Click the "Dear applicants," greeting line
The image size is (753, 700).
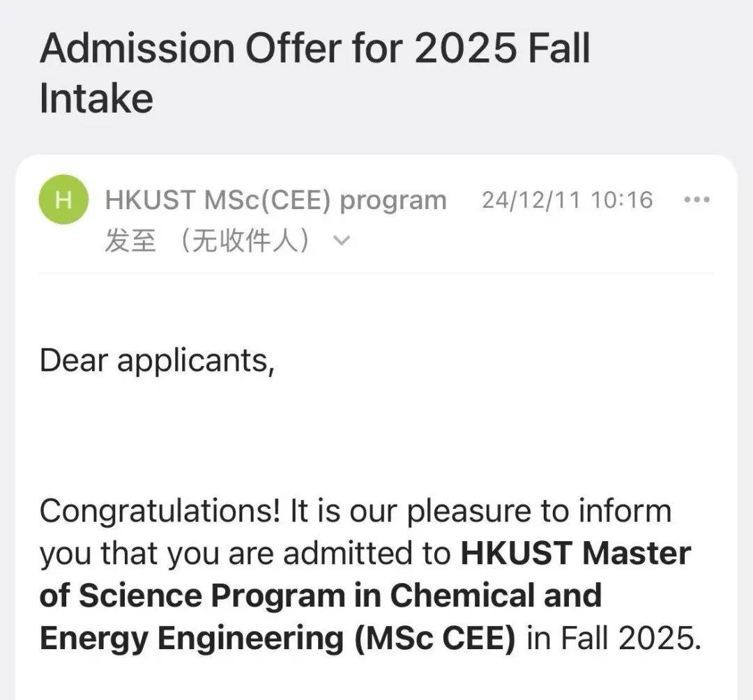(x=157, y=360)
